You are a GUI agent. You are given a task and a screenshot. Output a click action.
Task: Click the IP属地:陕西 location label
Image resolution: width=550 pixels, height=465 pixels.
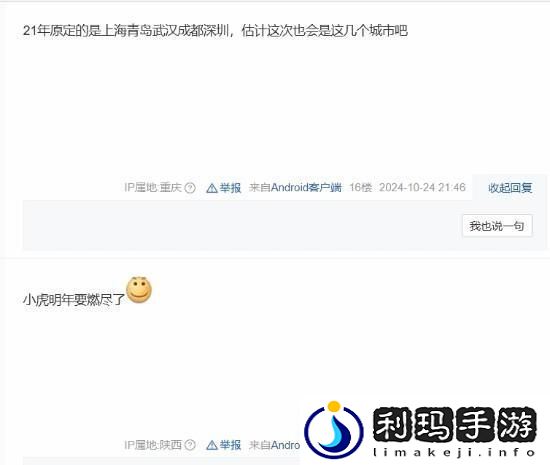(153, 445)
